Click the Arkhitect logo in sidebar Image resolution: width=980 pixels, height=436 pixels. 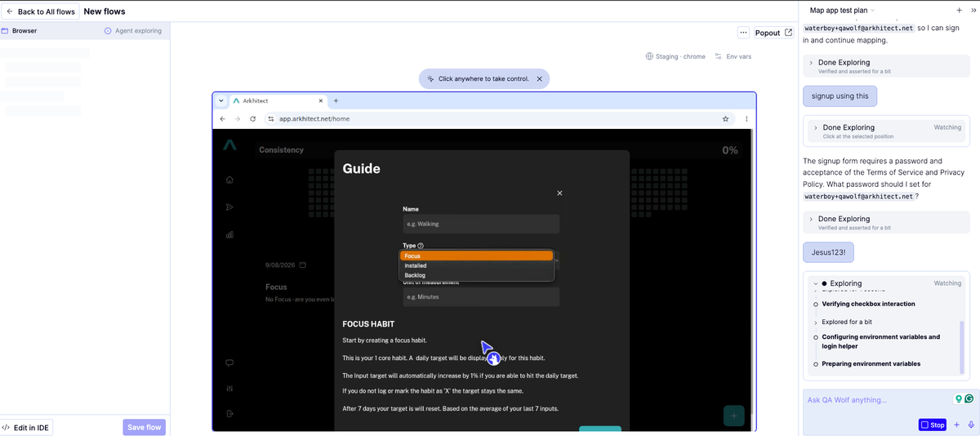point(229,145)
